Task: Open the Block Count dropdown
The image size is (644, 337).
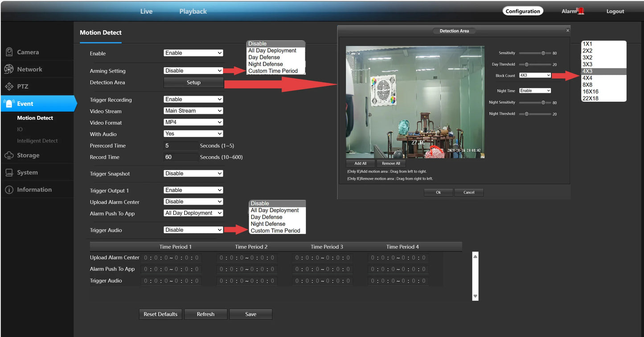Action: pos(535,75)
